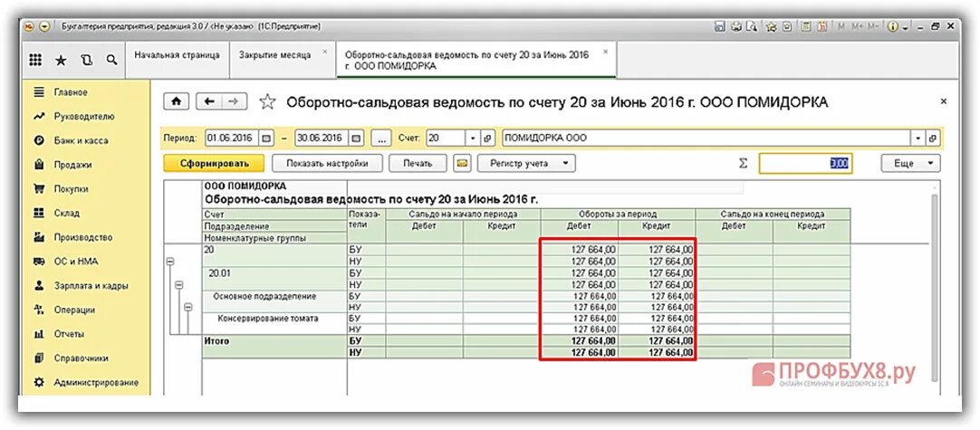Go forward with the right arrow button
The height and width of the screenshot is (430, 980).
coord(234,101)
